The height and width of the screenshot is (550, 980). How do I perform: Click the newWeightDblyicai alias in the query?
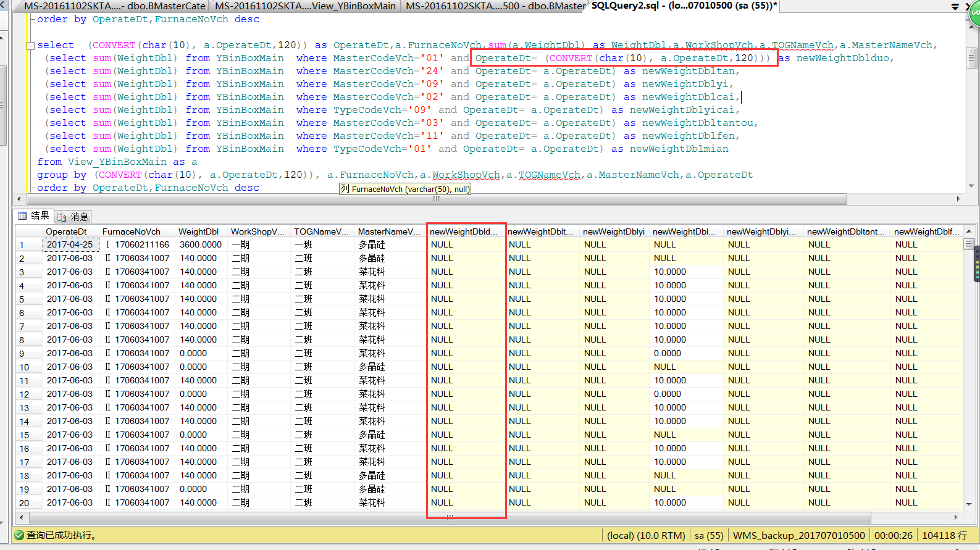click(x=682, y=110)
